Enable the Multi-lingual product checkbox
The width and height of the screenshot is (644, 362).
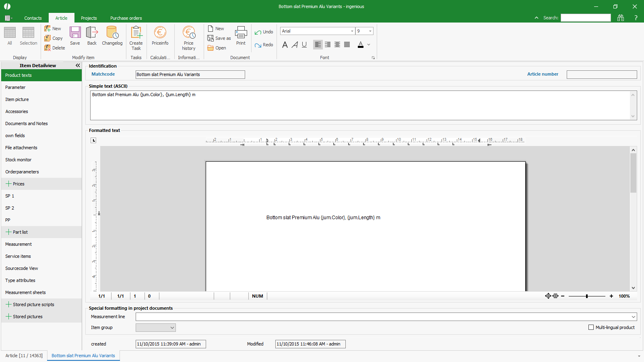pyautogui.click(x=591, y=327)
